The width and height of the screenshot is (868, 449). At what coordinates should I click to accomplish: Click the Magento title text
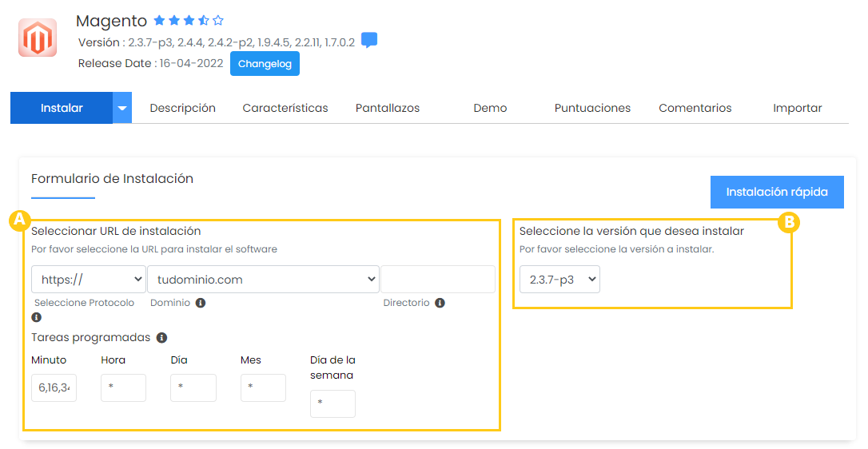click(x=111, y=21)
